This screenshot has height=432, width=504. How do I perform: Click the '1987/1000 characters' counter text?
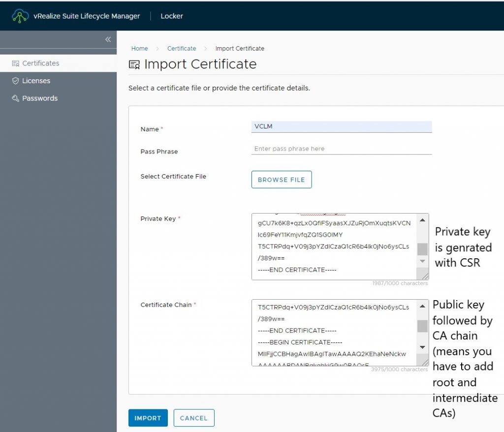[x=400, y=283]
